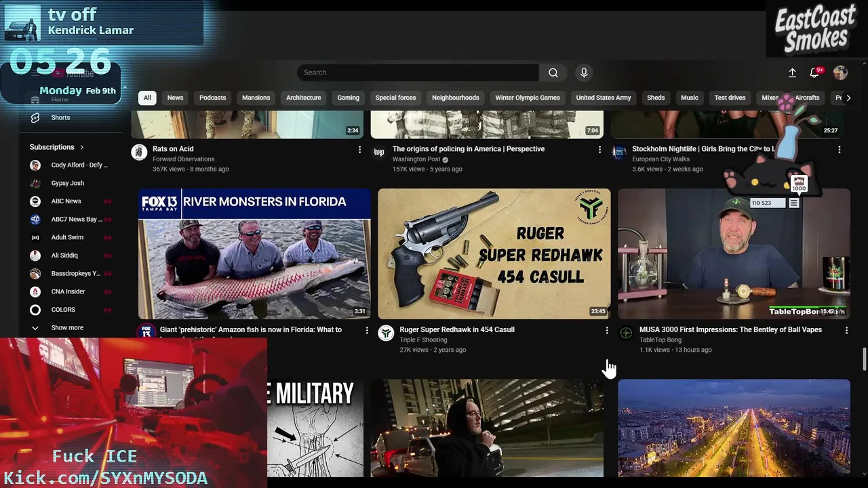868x488 pixels.
Task: Select the All filter chip
Action: (x=147, y=98)
